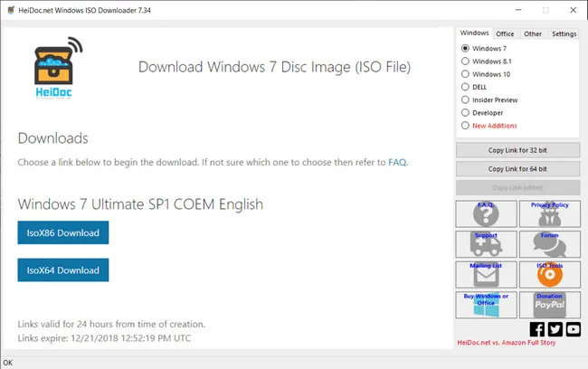Open the ISO Tools disc icon
Viewport: 588px width, 369px height.
[549, 275]
